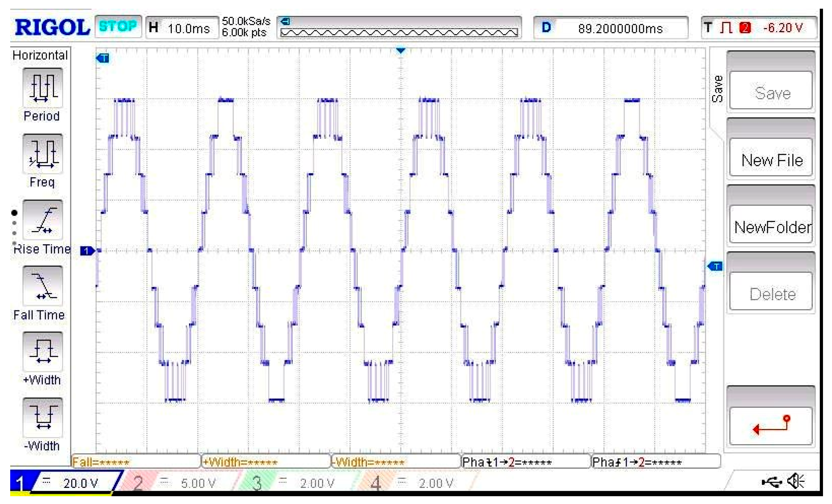
Task: Select the Rise Time measurement icon
Action: point(43,220)
